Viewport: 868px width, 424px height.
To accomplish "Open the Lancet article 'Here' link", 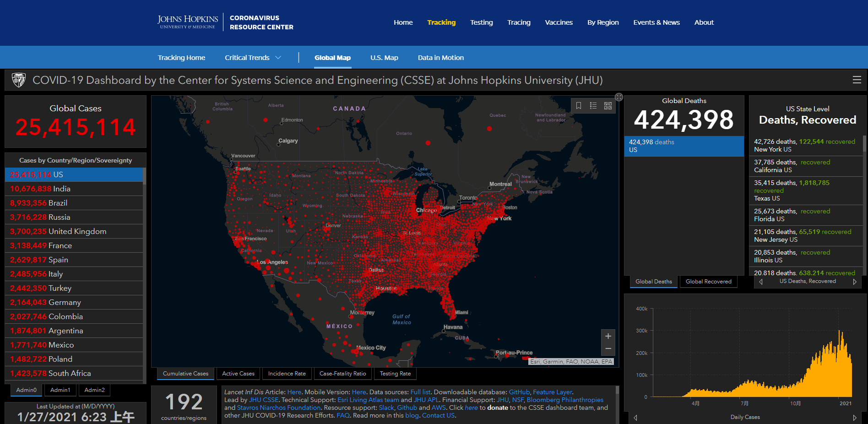I will [294, 392].
